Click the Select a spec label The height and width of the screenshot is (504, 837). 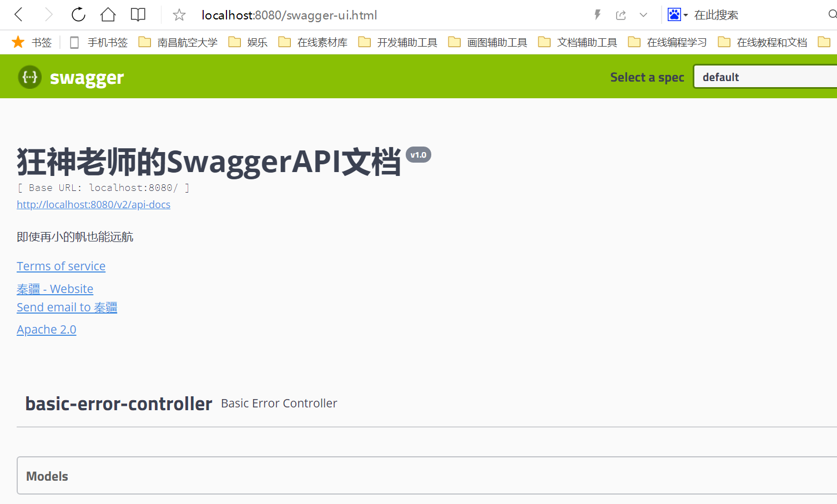(x=647, y=77)
